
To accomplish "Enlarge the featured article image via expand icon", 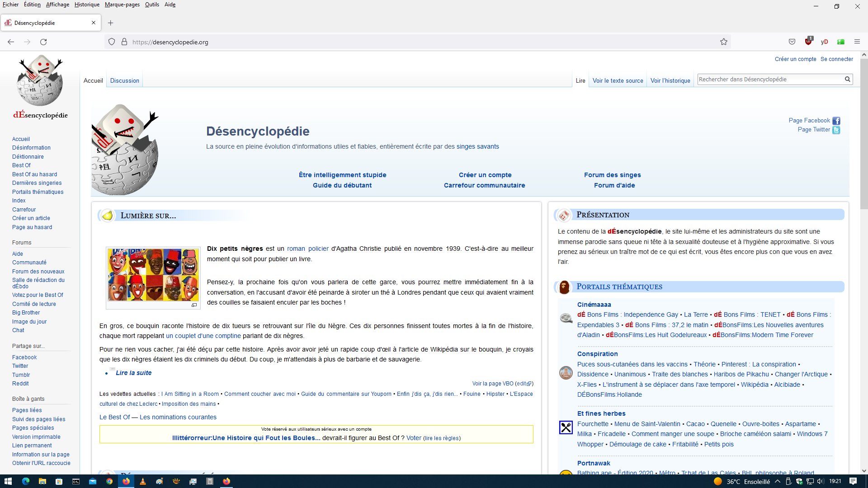I will tap(194, 305).
